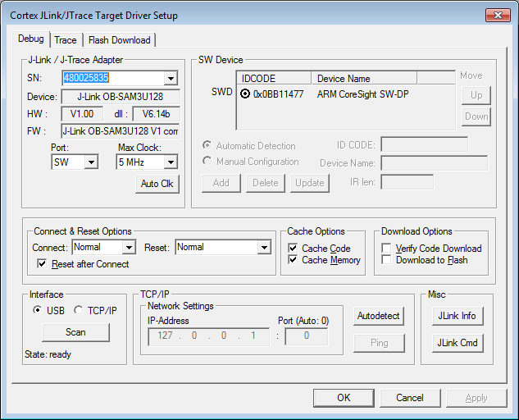Screen dimensions: 519x420
Task: Click the Port (Auto: 0) field
Action: (x=307, y=337)
